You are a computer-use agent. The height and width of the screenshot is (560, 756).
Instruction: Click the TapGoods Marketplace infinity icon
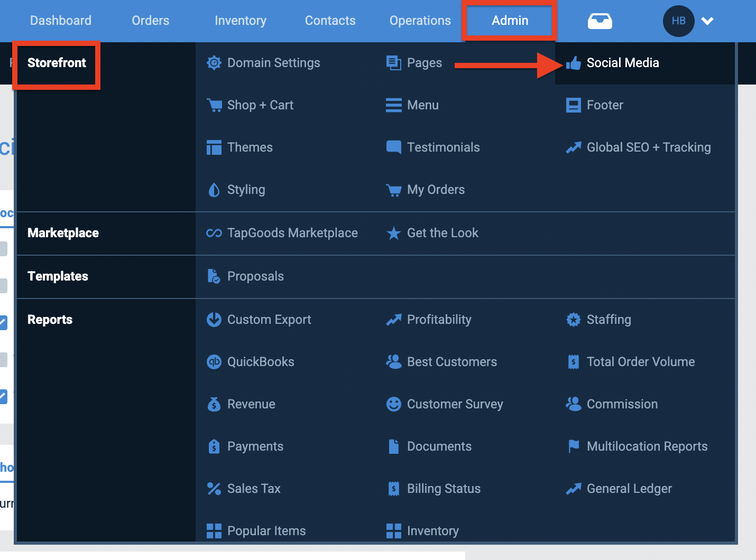(x=214, y=233)
